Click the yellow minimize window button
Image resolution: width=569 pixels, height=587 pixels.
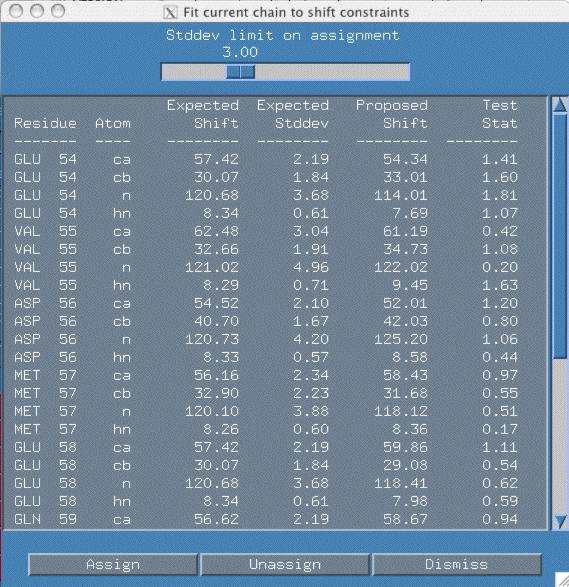[x=37, y=11]
